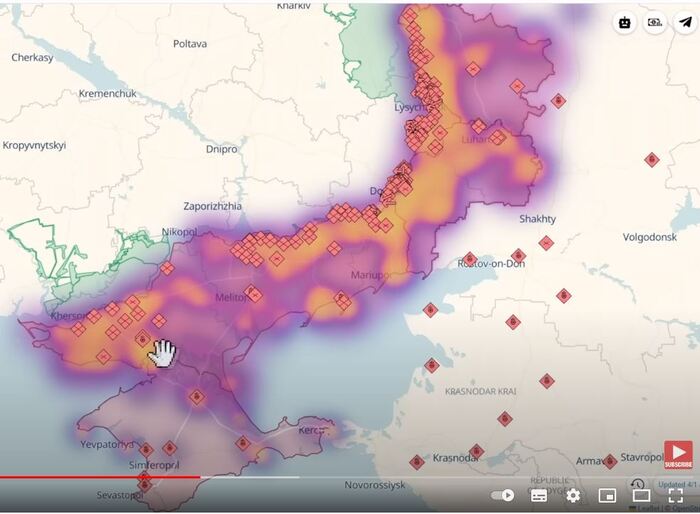700x514 pixels.
Task: Click the Kherson city label
Action: coord(66,316)
